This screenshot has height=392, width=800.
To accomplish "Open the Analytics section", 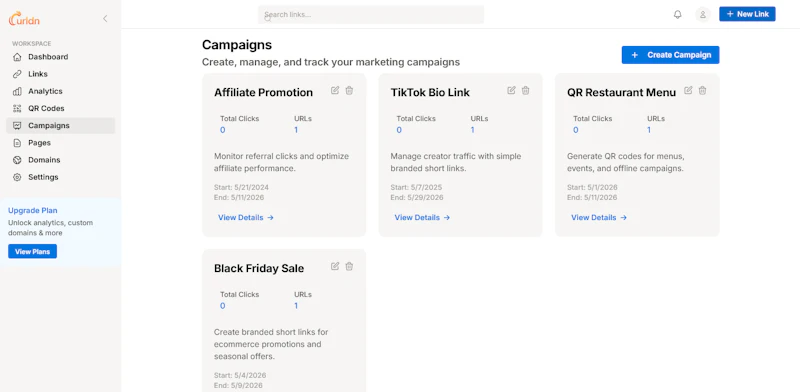I will pos(61,91).
